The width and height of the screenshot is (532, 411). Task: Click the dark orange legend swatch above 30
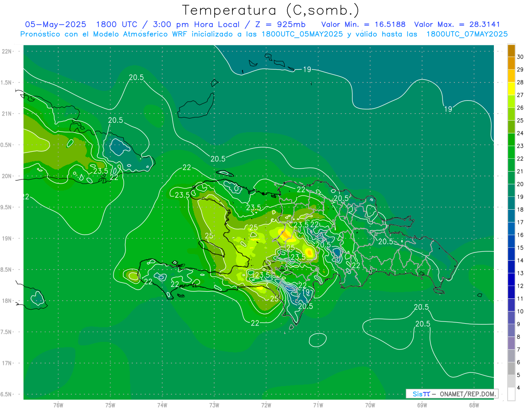coord(511,51)
